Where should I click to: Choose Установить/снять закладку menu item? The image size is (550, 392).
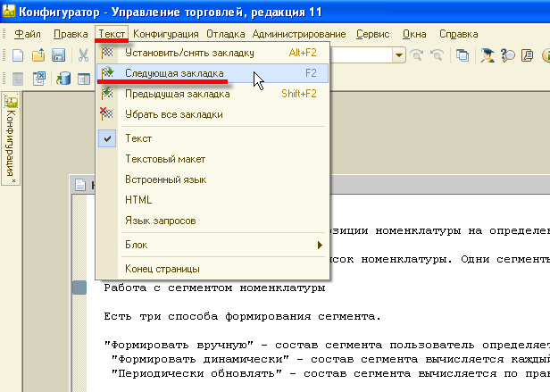[x=212, y=53]
